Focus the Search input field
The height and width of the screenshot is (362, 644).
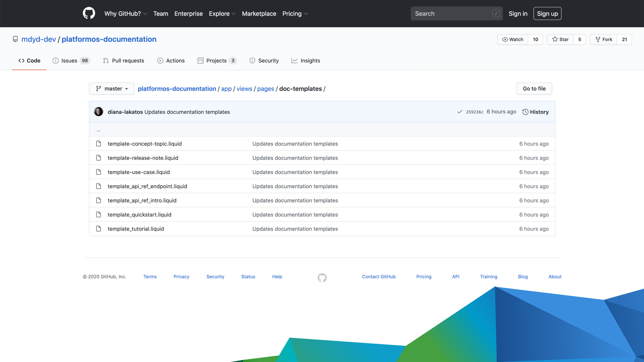(457, 13)
